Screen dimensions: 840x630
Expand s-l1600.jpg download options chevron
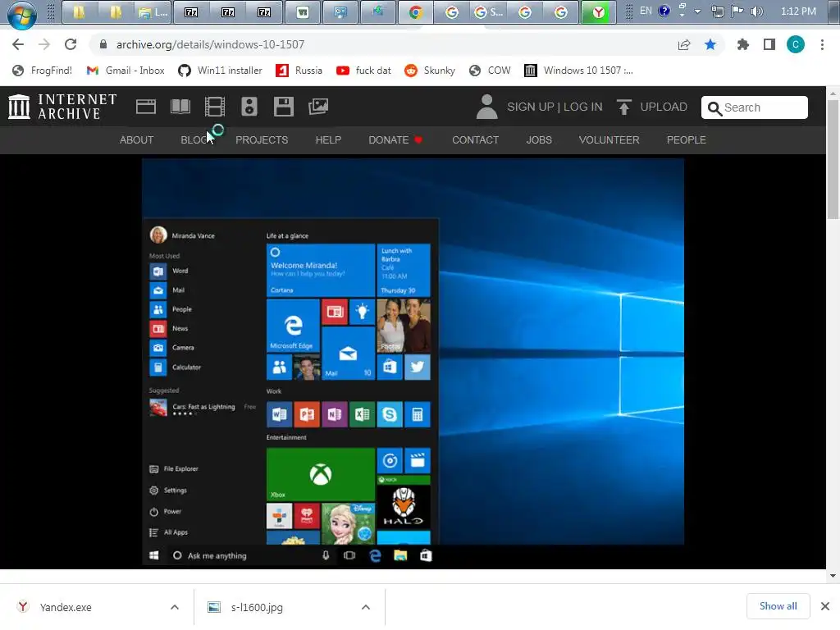(366, 607)
